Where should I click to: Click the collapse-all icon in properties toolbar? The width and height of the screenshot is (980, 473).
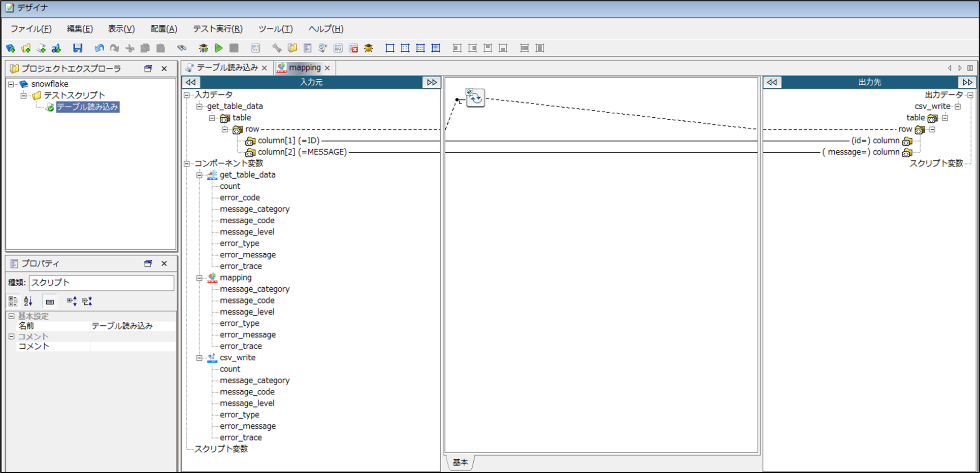[x=87, y=301]
